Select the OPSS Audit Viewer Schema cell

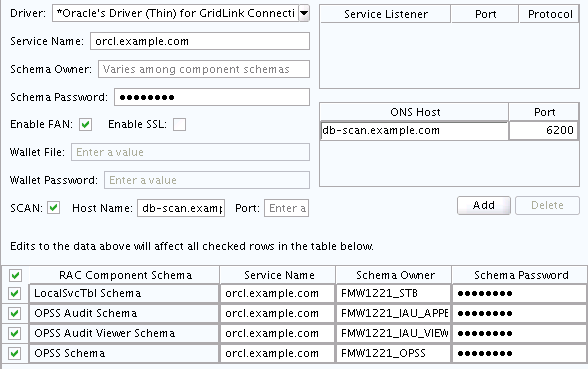coord(124,333)
